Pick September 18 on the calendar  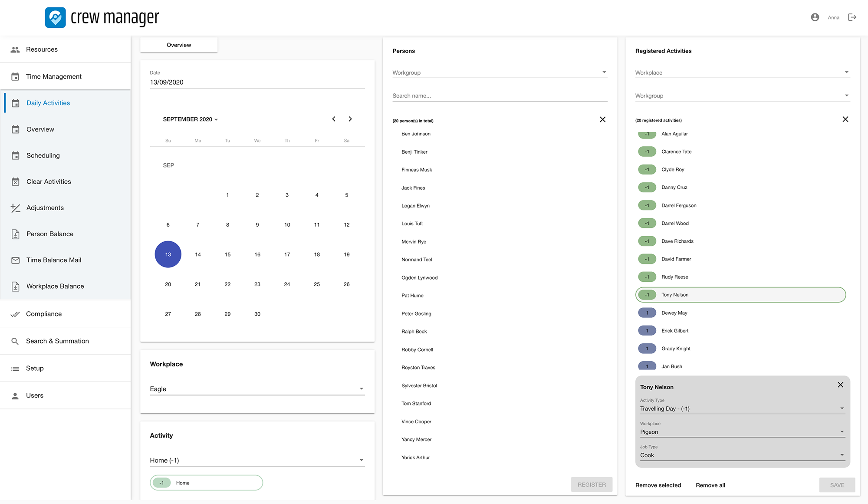[x=317, y=254]
